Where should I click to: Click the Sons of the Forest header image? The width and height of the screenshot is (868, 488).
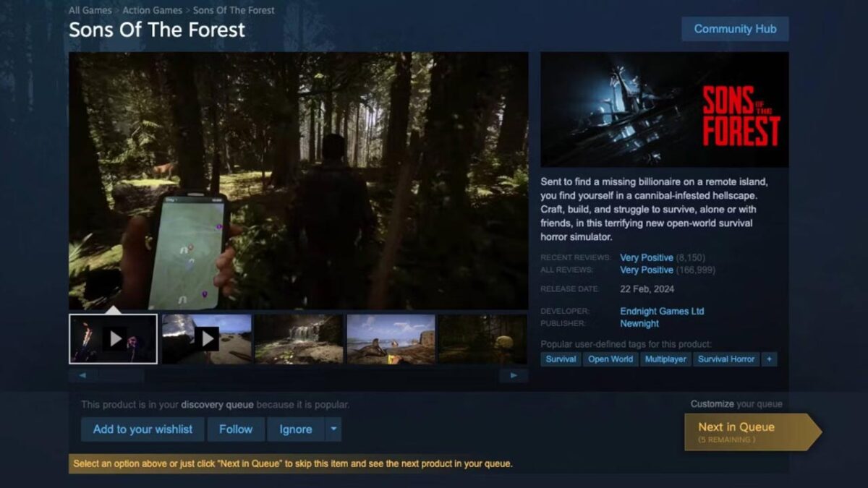[x=665, y=109]
